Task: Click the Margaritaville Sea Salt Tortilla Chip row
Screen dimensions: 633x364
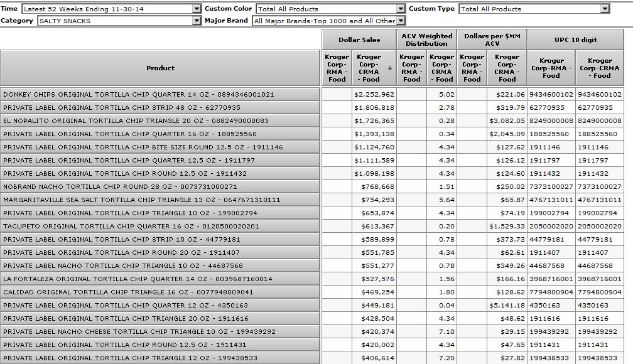Action: click(160, 200)
